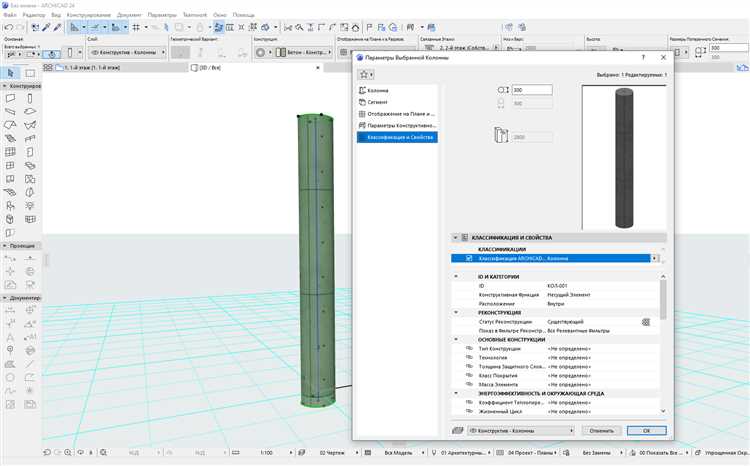This screenshot has height=466, width=750.
Task: Open the Файл menu
Action: (x=10, y=15)
